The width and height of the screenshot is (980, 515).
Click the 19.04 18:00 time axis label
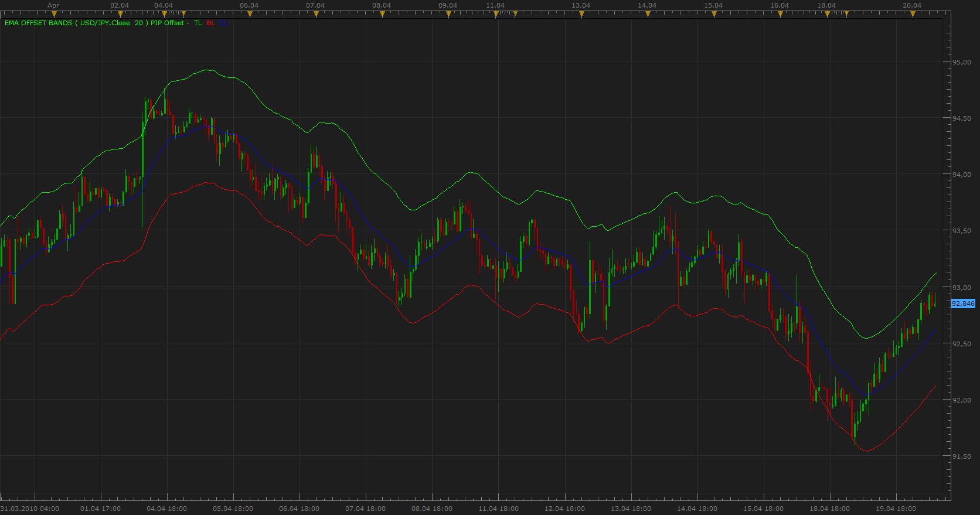coord(896,509)
